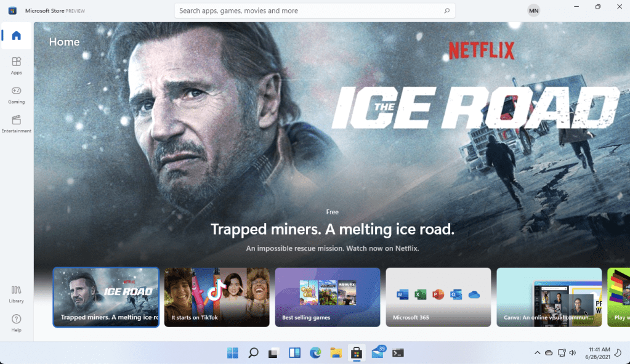Image resolution: width=630 pixels, height=364 pixels.
Task: Open the Canva online visual card
Action: [549, 297]
